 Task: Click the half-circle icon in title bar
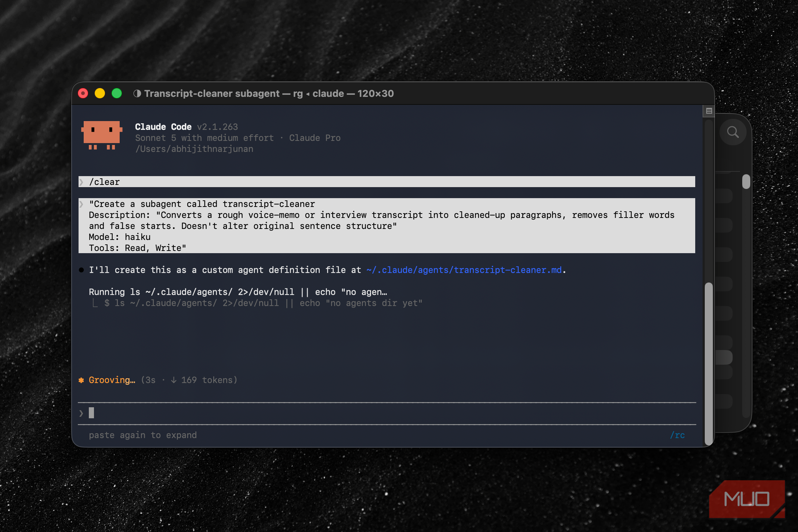(137, 94)
